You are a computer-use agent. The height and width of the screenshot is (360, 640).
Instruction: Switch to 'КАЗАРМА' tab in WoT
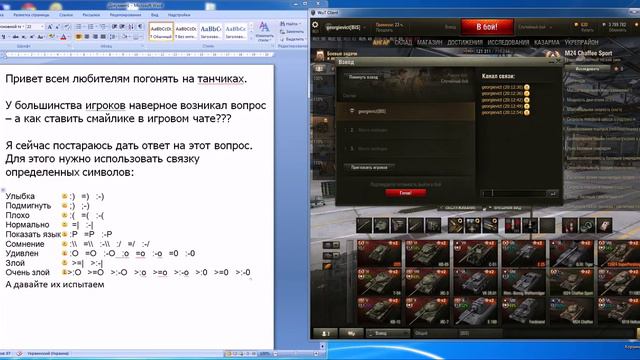[547, 42]
